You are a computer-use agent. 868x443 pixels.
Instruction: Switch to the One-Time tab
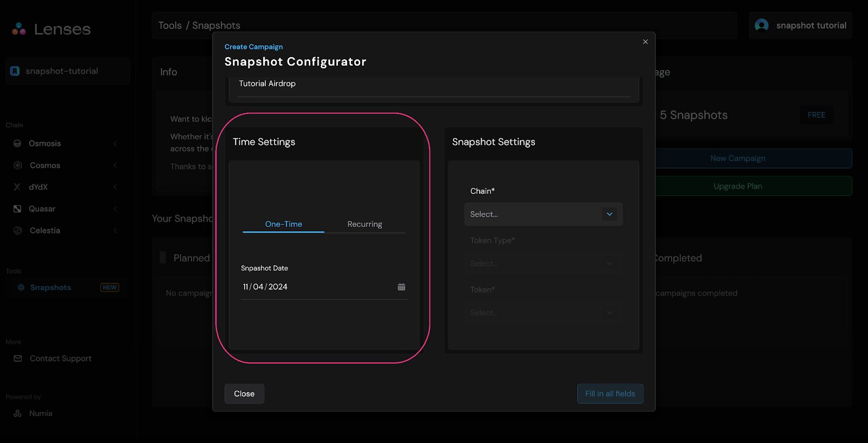pyautogui.click(x=283, y=224)
